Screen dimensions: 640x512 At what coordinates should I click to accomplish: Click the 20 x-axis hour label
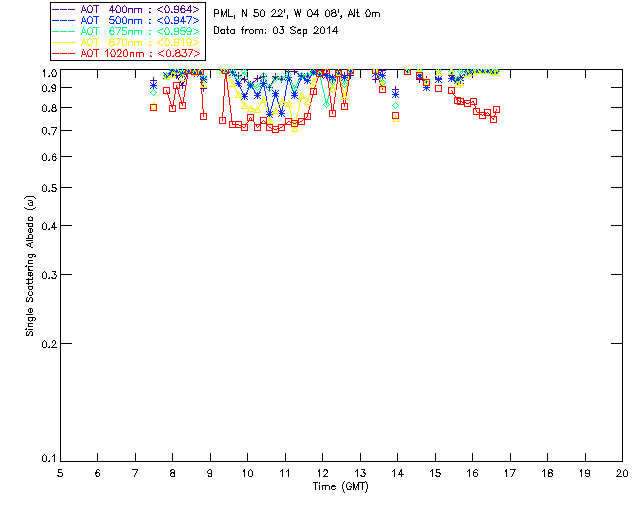click(x=622, y=473)
